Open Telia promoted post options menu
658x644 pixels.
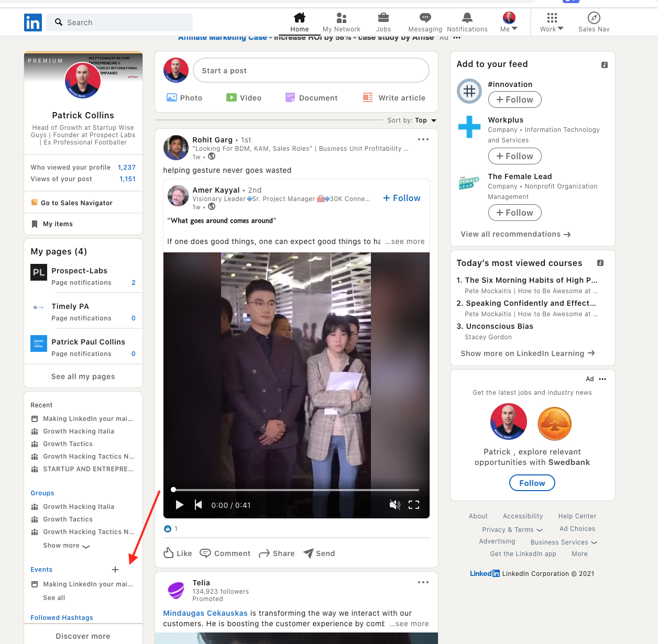pos(423,582)
